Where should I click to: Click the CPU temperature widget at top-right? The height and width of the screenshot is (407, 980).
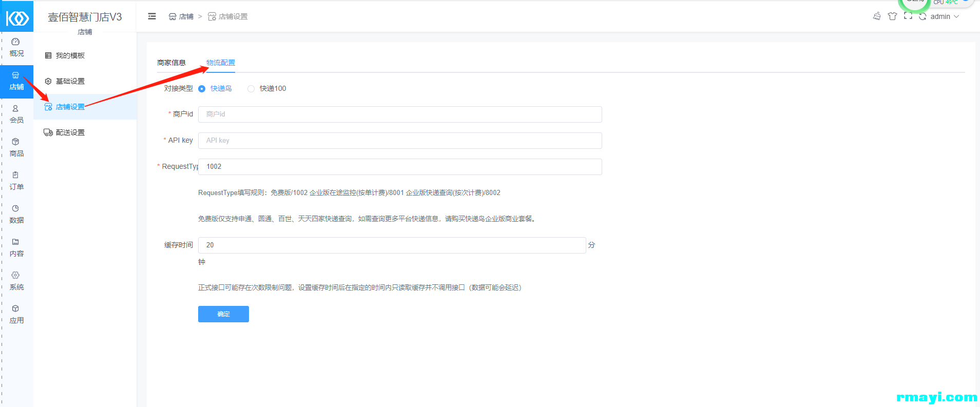pos(946,3)
